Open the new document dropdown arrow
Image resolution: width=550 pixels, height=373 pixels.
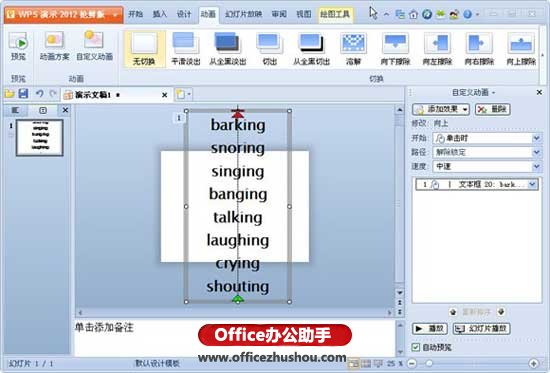tap(189, 94)
